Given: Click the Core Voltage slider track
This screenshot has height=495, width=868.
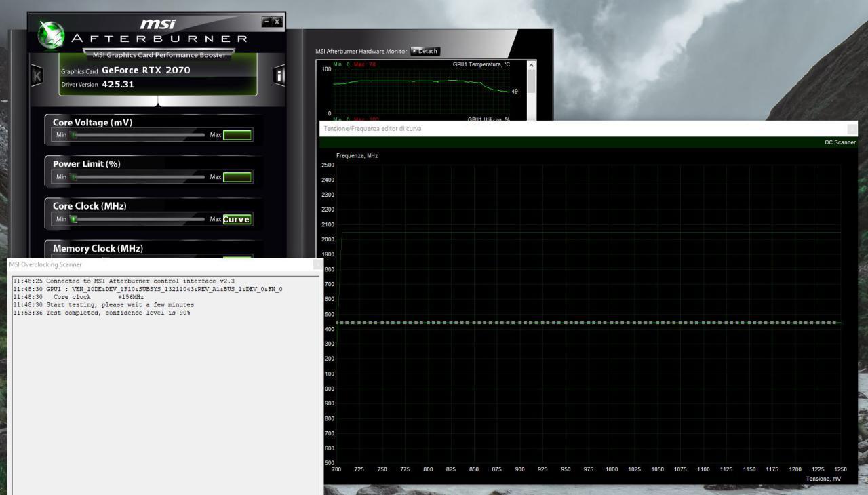Looking at the screenshot, I should (x=138, y=135).
